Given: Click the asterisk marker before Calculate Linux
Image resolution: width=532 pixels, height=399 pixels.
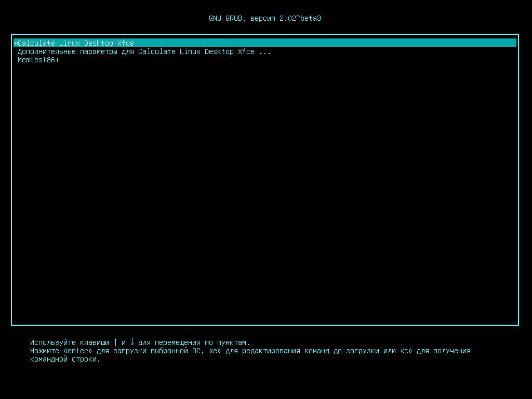Looking at the screenshot, I should click(x=16, y=43).
